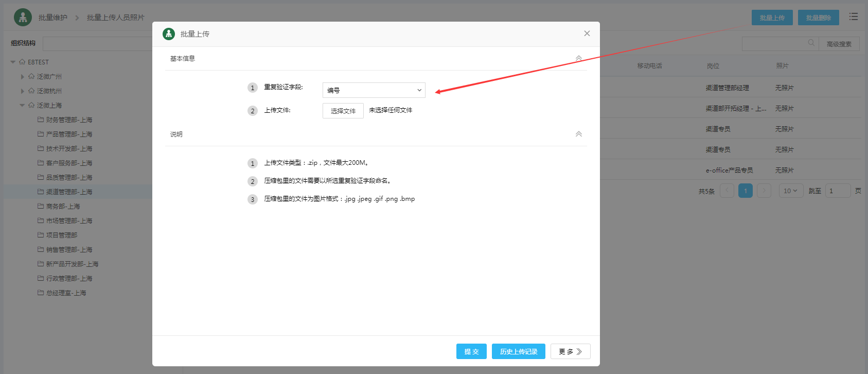Collapse the 基本信息 section
The image size is (868, 374).
tap(578, 59)
